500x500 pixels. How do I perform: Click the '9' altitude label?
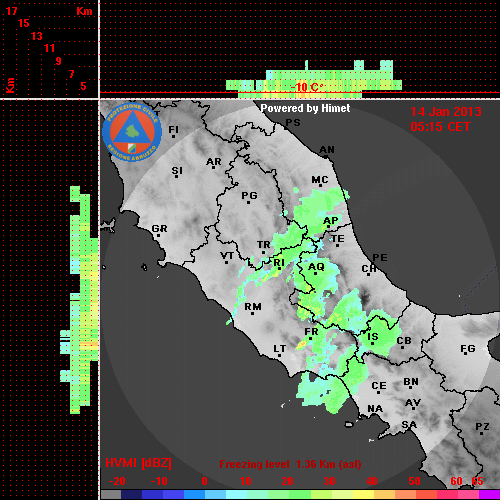[59, 61]
